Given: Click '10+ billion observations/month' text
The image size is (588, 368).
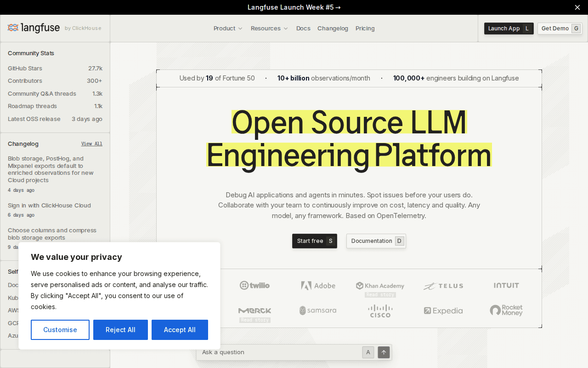Looking at the screenshot, I should click(x=323, y=78).
